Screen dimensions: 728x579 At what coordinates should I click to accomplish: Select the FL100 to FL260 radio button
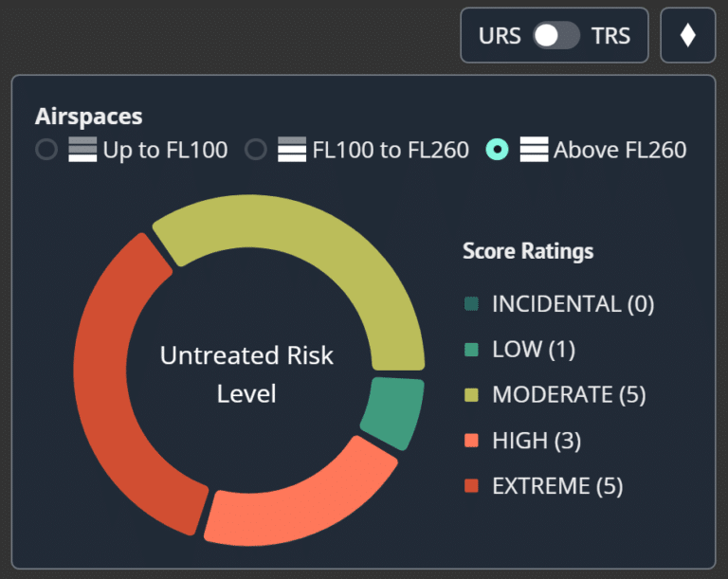click(256, 150)
